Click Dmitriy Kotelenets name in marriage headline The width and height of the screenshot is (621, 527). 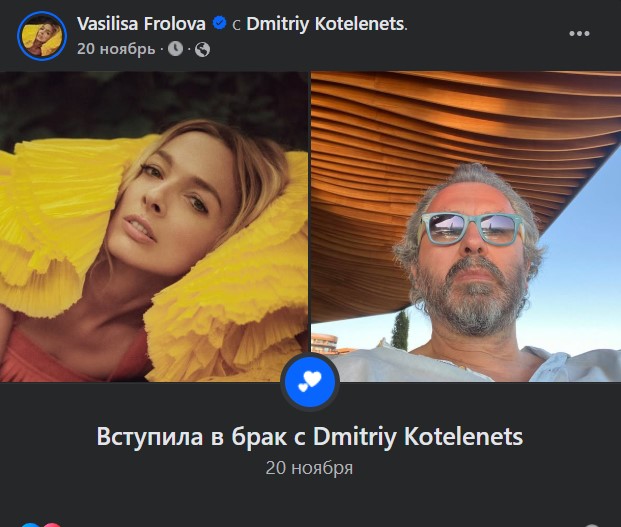pyautogui.click(x=418, y=437)
